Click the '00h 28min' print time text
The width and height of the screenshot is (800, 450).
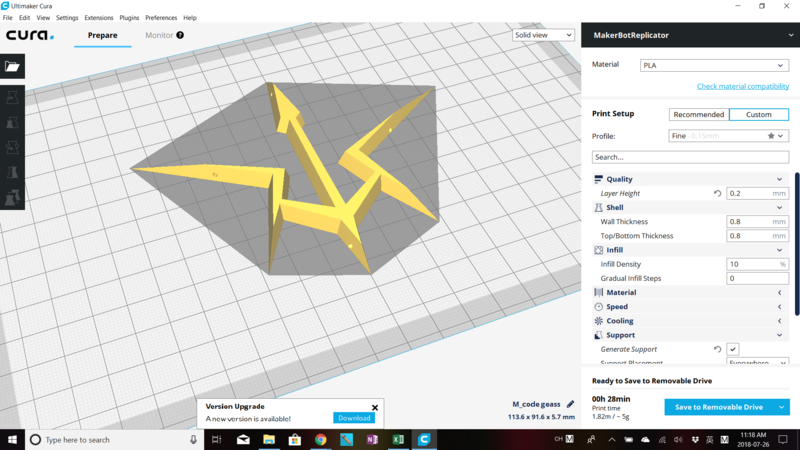611,399
